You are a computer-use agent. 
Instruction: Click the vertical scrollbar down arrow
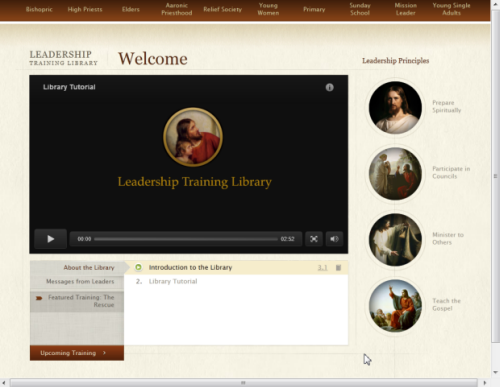(495, 372)
